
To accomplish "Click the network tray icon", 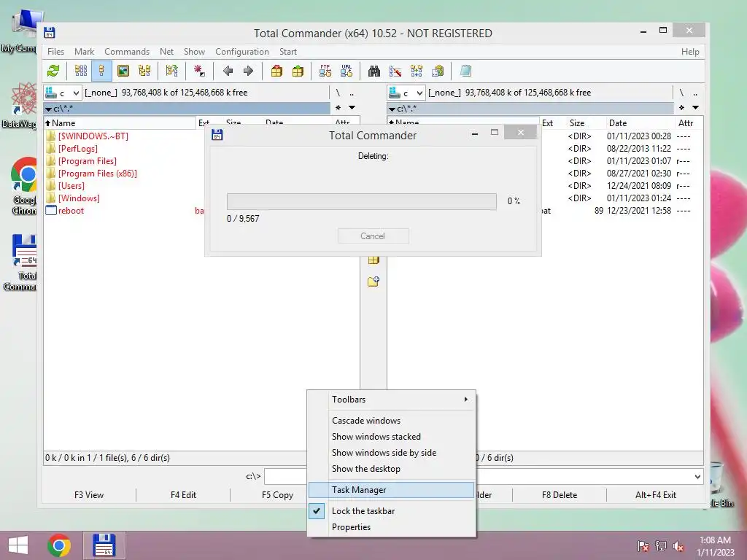I will [x=661, y=545].
